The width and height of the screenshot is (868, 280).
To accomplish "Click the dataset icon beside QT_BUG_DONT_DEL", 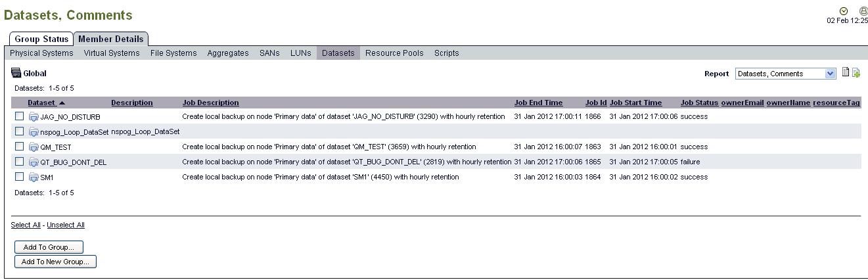I will 34,162.
